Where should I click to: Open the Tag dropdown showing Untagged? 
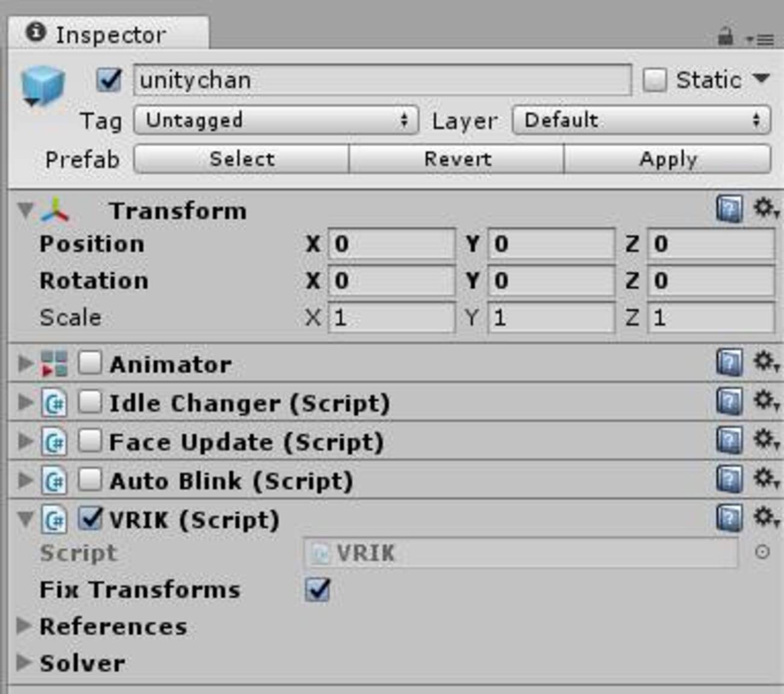[276, 120]
